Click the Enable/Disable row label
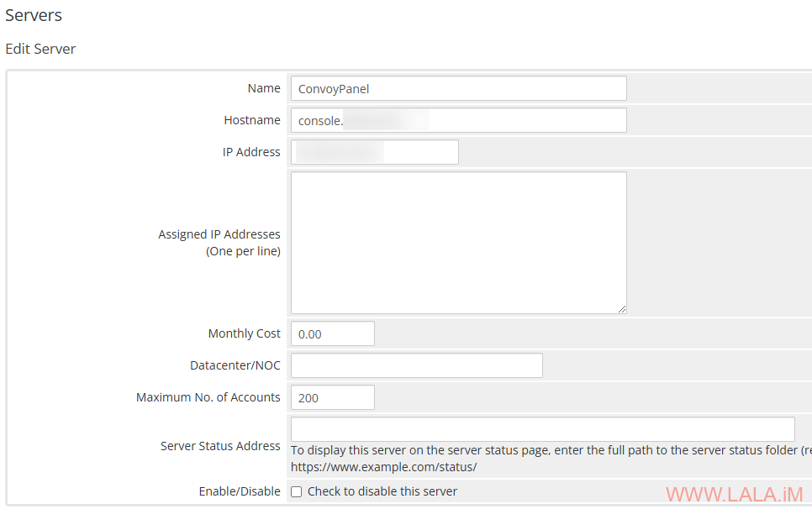Viewport: 812px width, 509px height. pos(240,491)
